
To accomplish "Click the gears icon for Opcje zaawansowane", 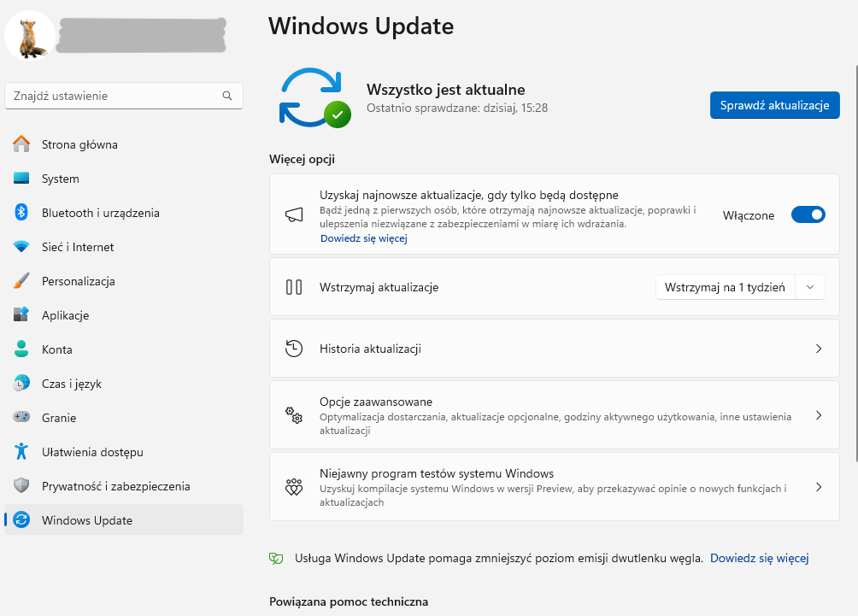I will pyautogui.click(x=294, y=415).
